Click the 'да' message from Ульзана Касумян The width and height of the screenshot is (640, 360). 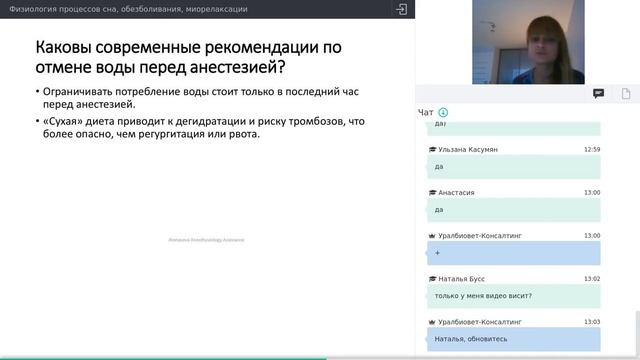click(513, 167)
